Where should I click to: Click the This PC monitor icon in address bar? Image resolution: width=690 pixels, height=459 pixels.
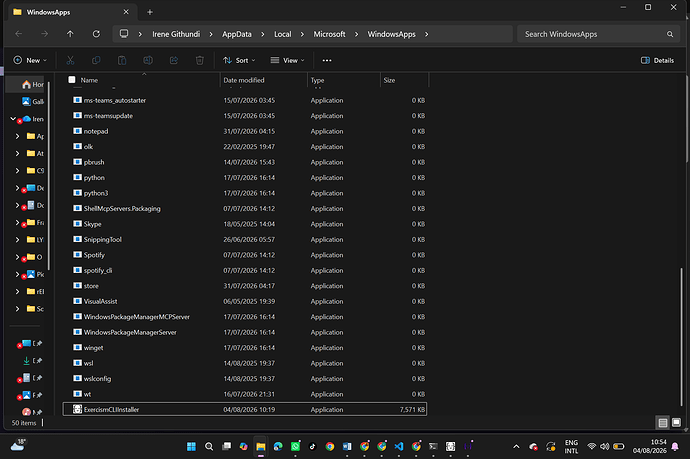click(x=124, y=33)
